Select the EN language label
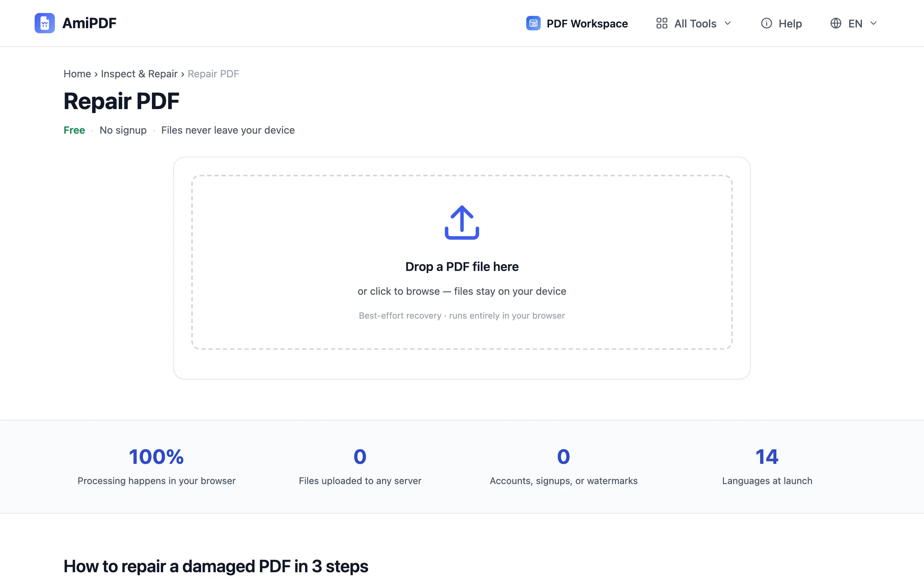This screenshot has width=924, height=578. [855, 24]
